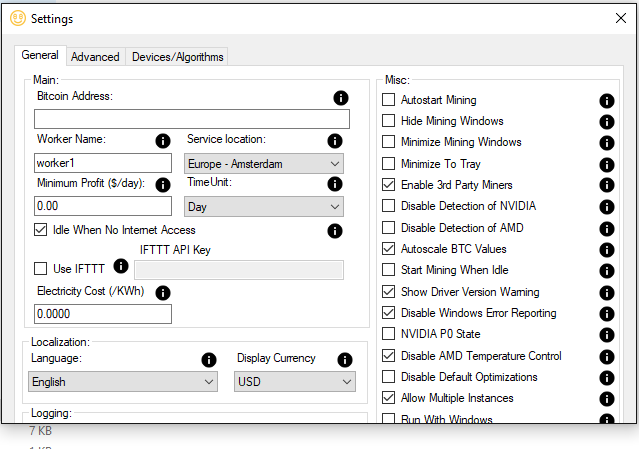
Task: Click the info icon beside Use IFTTT
Action: (x=121, y=266)
